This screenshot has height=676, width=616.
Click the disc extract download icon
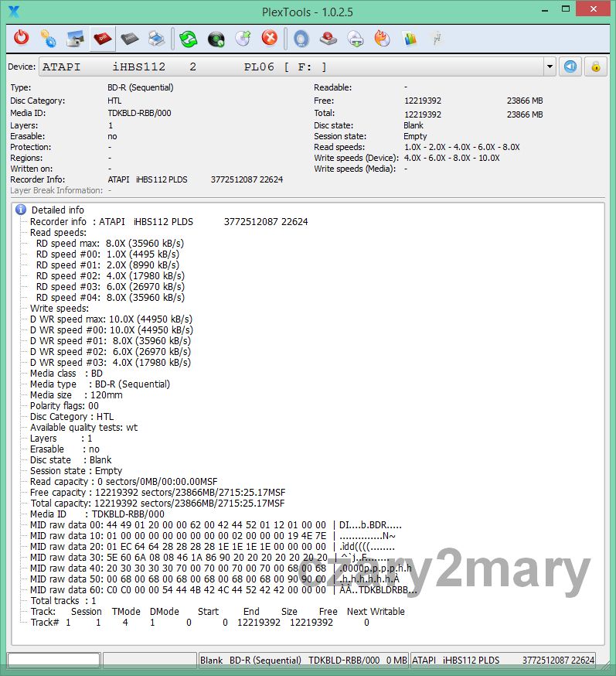tap(356, 39)
